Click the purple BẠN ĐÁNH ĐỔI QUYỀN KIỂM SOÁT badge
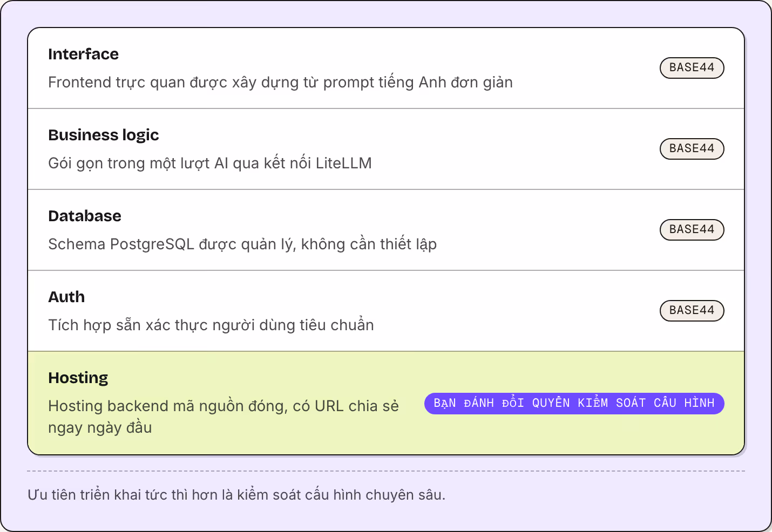 click(574, 404)
